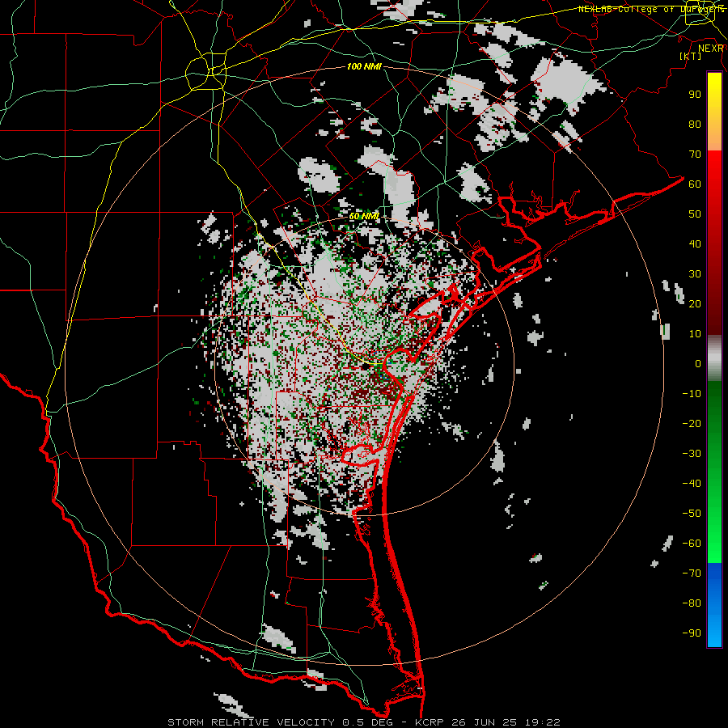Click the 26 JUN 25 date in footer
This screenshot has height=728, width=728.
pos(484,722)
